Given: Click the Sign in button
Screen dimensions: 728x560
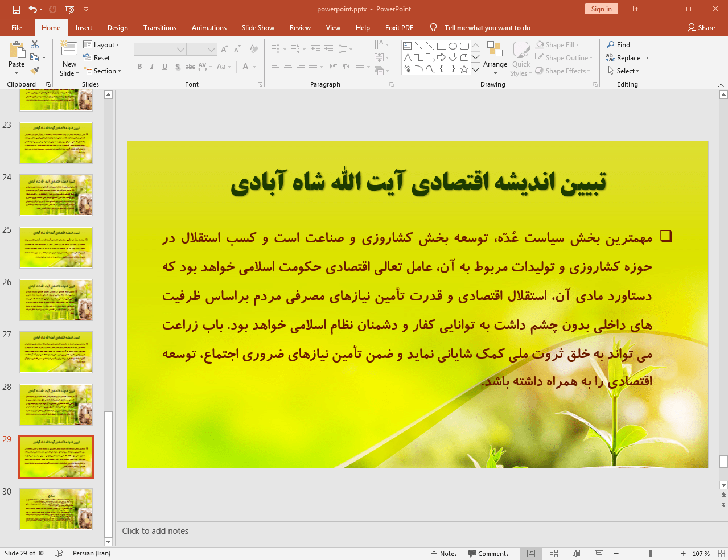Looking at the screenshot, I should pos(601,9).
